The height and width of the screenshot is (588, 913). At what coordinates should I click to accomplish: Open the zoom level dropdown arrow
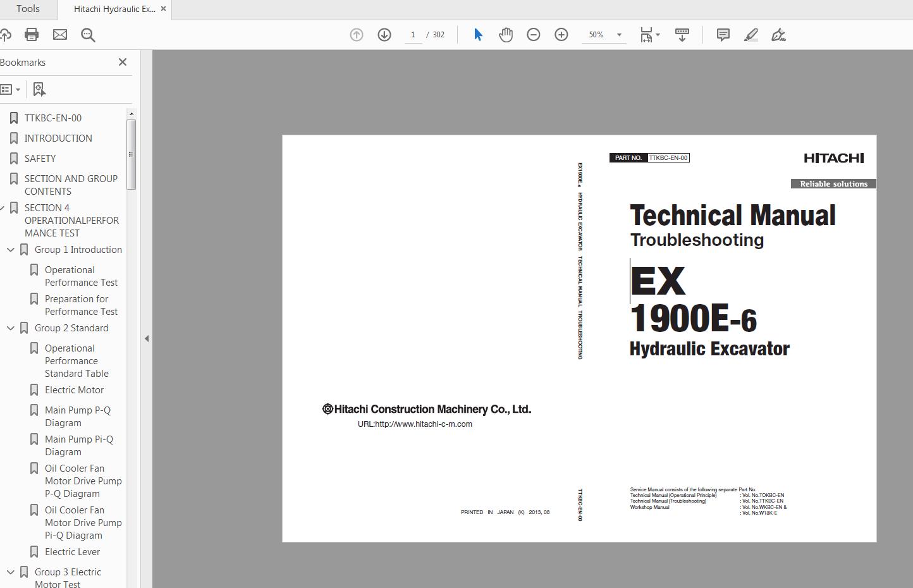point(619,35)
